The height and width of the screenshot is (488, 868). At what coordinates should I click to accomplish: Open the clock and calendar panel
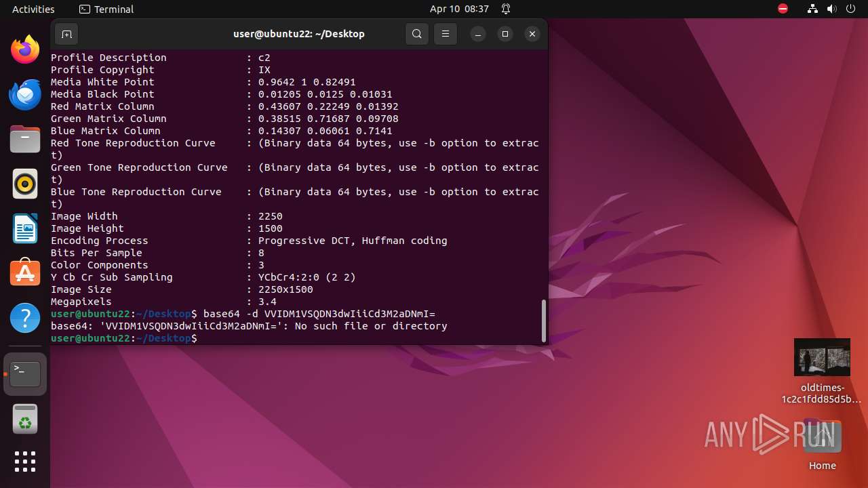[459, 9]
